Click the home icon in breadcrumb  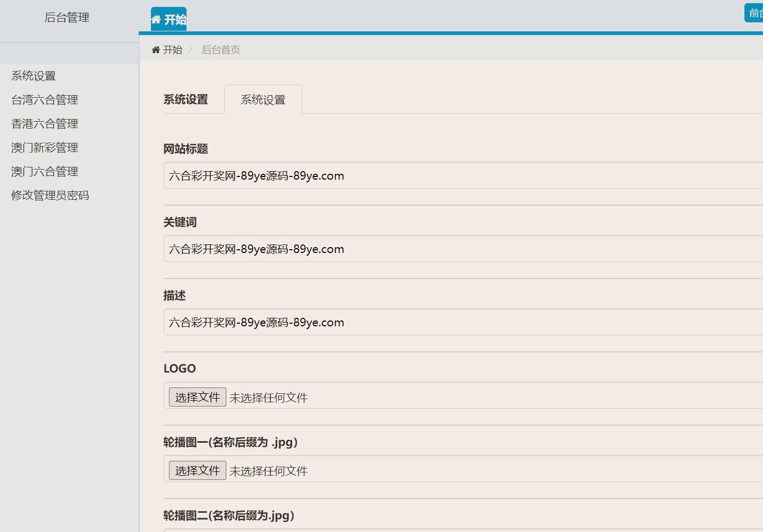(156, 50)
